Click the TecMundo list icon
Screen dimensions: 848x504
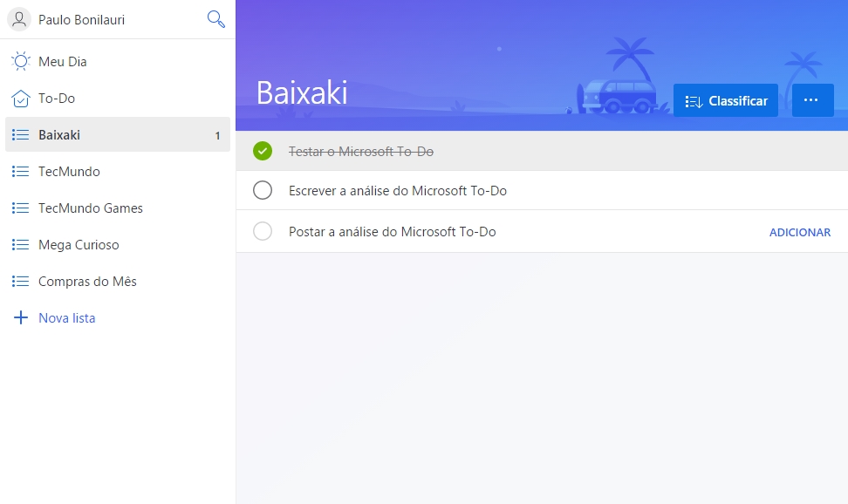point(21,171)
